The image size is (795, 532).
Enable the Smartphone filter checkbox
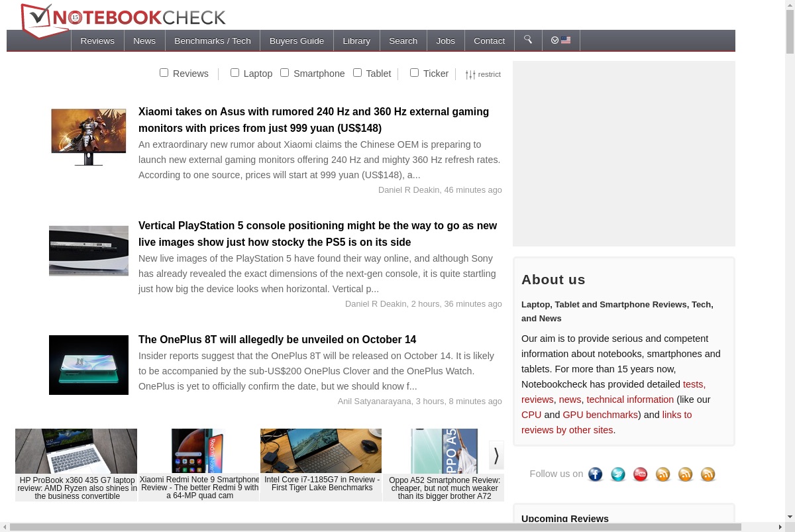284,72
